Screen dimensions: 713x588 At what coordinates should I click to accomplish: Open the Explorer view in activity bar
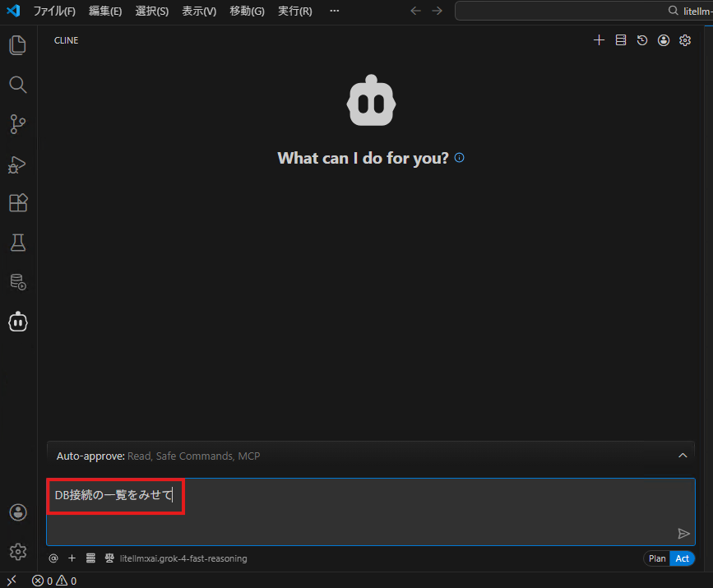pyautogui.click(x=18, y=45)
